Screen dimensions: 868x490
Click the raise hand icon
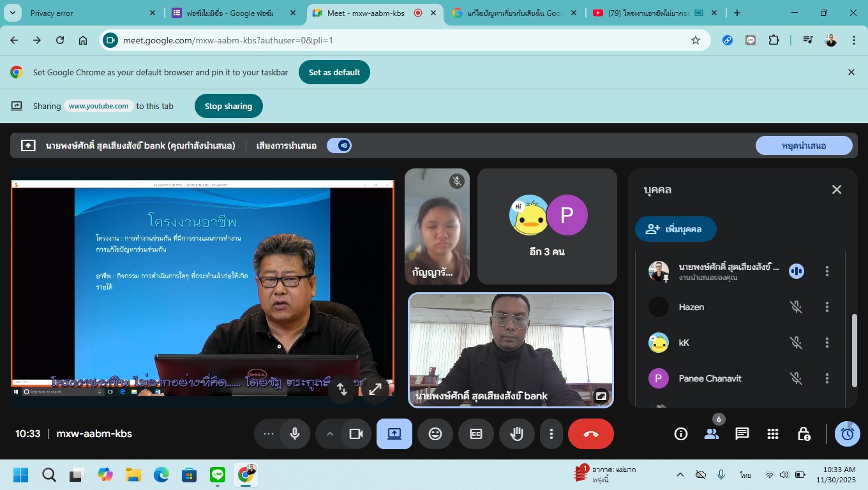point(516,434)
